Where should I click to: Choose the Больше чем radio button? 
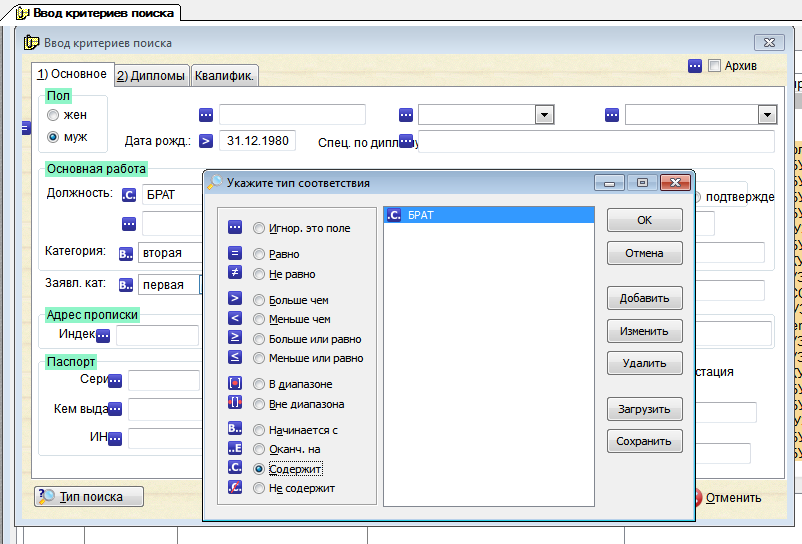(260, 300)
